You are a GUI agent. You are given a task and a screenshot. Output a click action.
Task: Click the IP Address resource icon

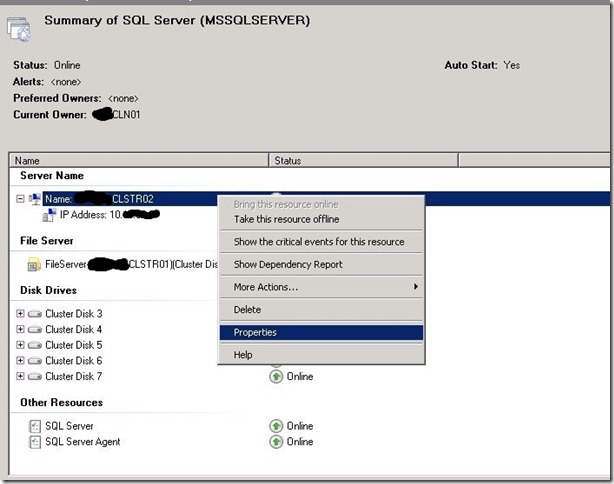click(x=49, y=215)
